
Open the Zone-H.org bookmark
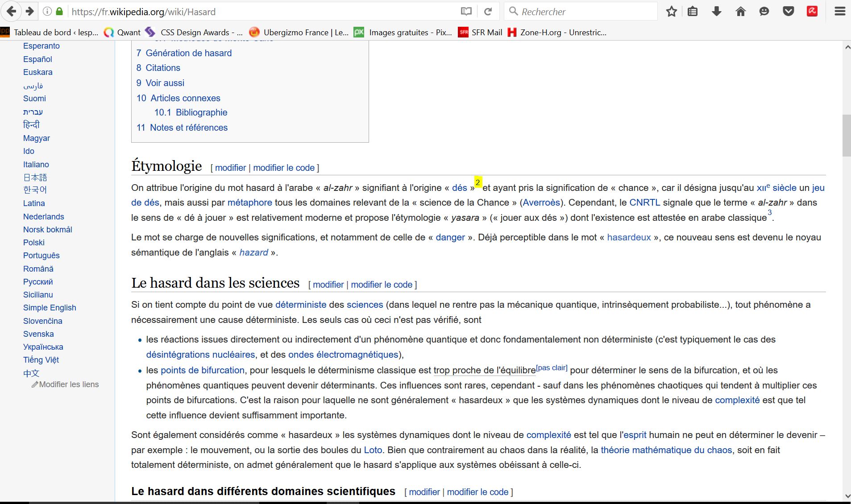pyautogui.click(x=557, y=32)
